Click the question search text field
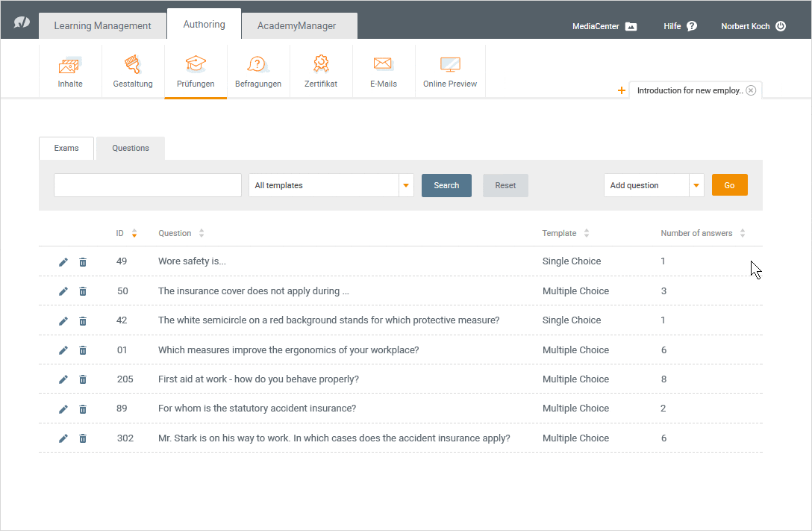 point(148,186)
